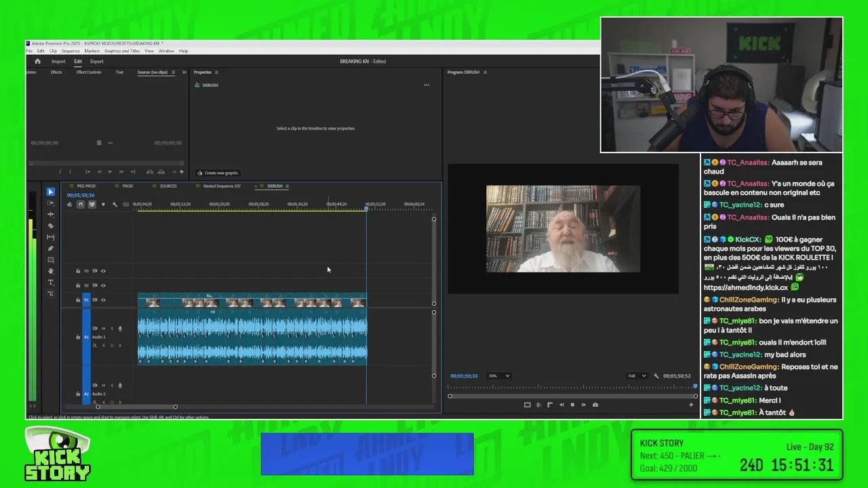Click timeline horizontal zoom scrollbar

coord(136,407)
